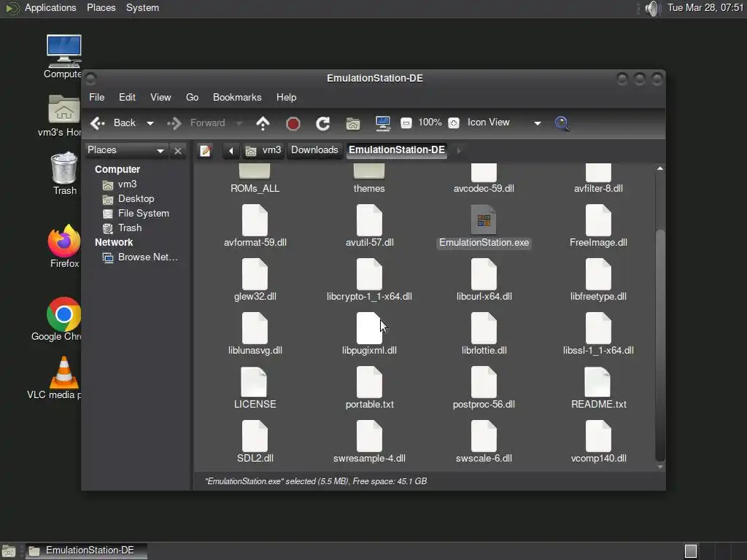This screenshot has height=560, width=747.
Task: Select libcurl-x64.dll file
Action: pos(484,280)
